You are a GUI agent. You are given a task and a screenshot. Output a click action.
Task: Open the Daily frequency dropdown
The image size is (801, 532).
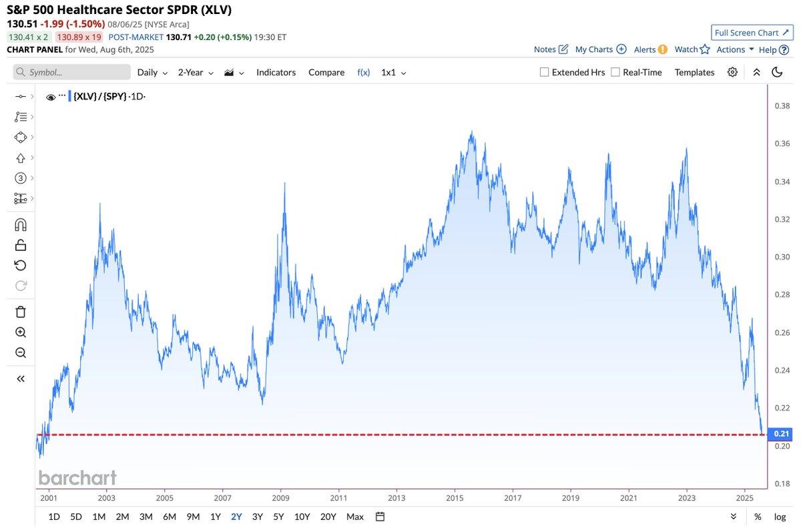[x=152, y=72]
